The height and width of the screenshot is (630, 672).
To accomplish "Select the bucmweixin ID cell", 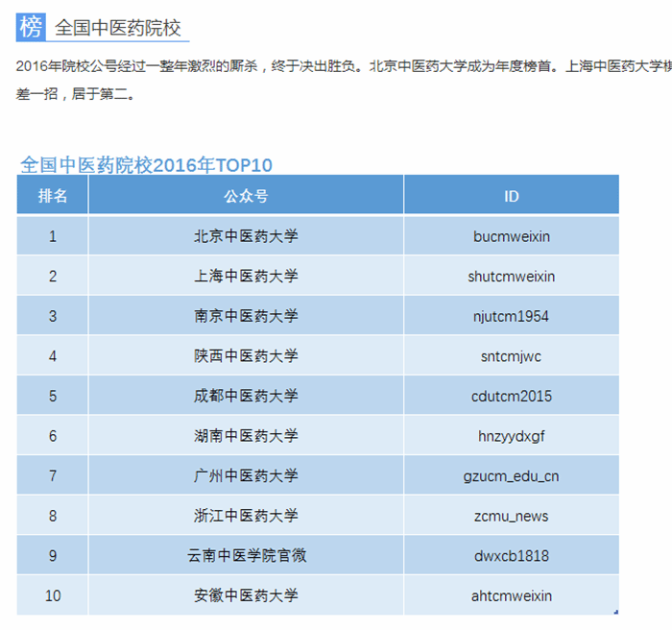I will pyautogui.click(x=511, y=236).
